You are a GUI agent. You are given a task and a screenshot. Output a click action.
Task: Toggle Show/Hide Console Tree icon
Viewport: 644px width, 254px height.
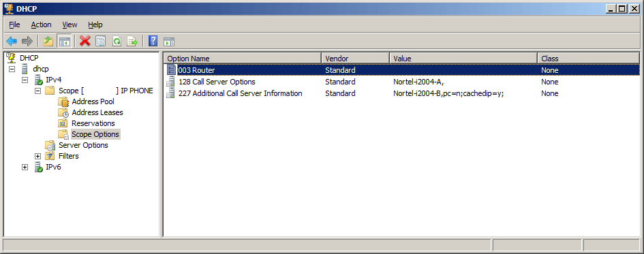64,41
